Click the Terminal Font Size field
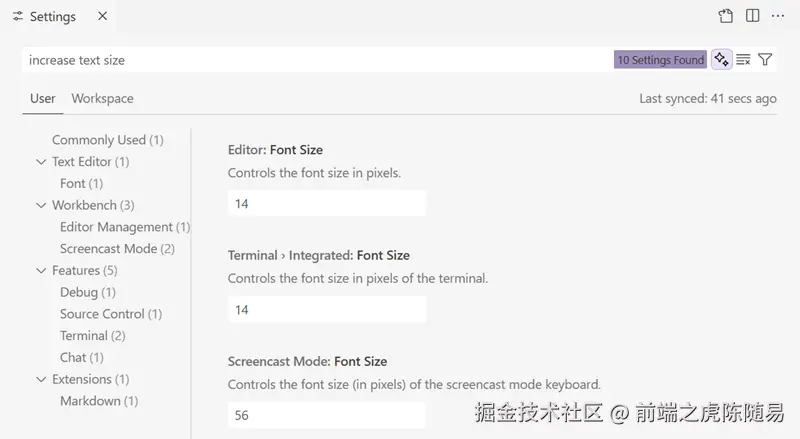Viewport: 800px width, 439px height. [x=326, y=310]
